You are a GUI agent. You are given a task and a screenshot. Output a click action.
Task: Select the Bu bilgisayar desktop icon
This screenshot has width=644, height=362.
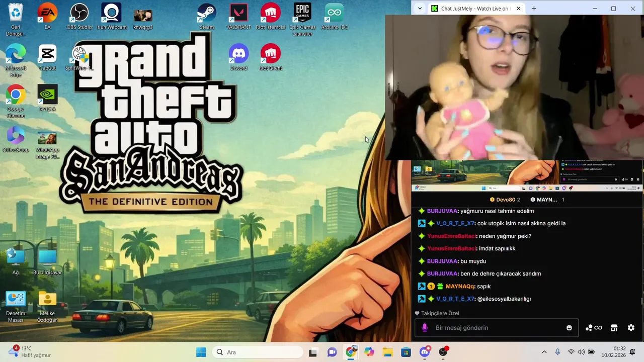point(48,261)
